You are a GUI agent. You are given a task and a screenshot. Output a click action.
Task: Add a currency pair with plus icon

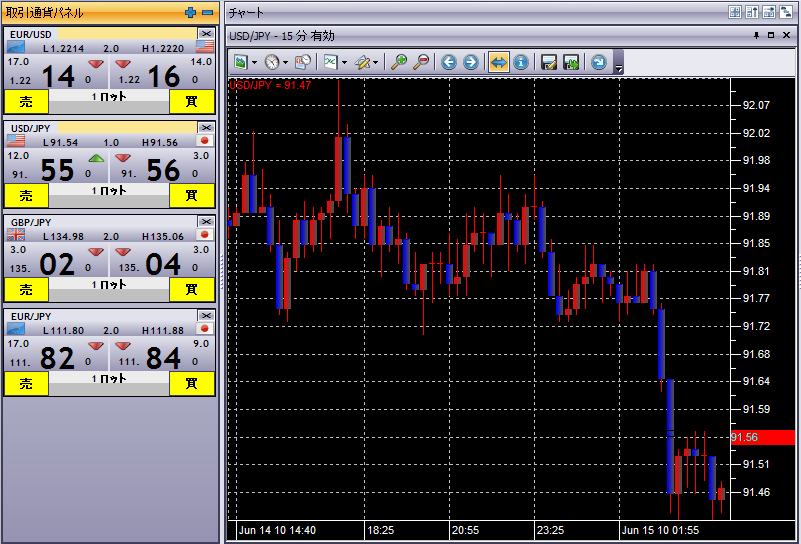[x=191, y=13]
